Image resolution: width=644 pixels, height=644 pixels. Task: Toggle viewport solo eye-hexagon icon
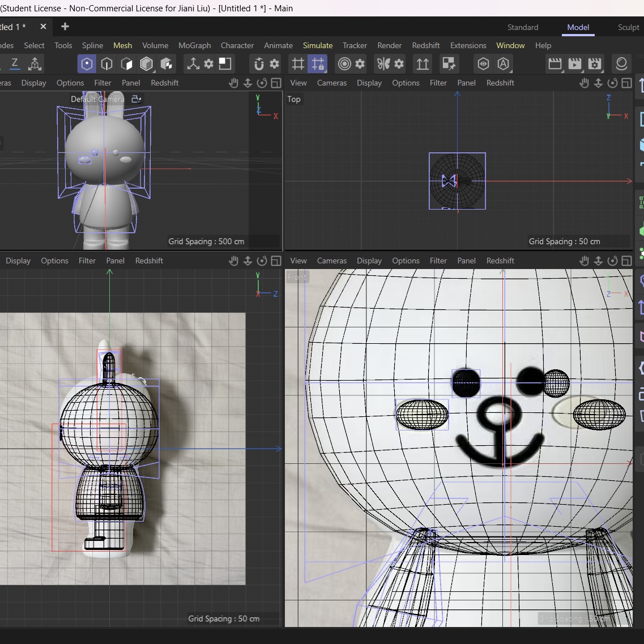[483, 63]
